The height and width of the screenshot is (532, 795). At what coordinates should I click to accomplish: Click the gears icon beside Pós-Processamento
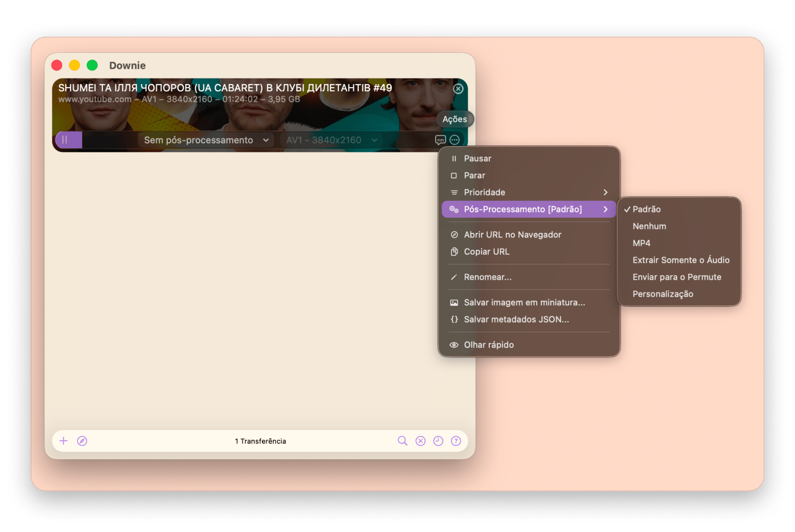tap(454, 209)
